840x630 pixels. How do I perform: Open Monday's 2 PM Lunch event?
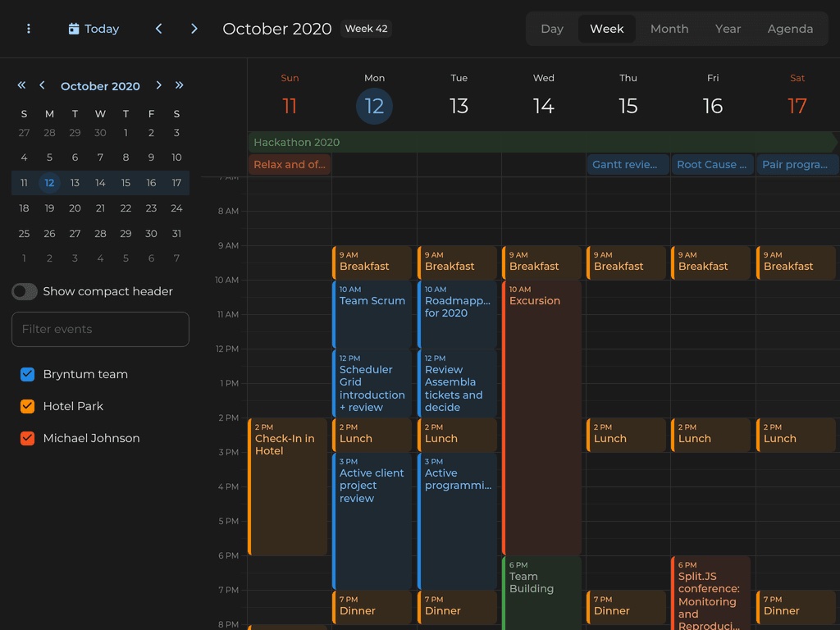point(372,435)
